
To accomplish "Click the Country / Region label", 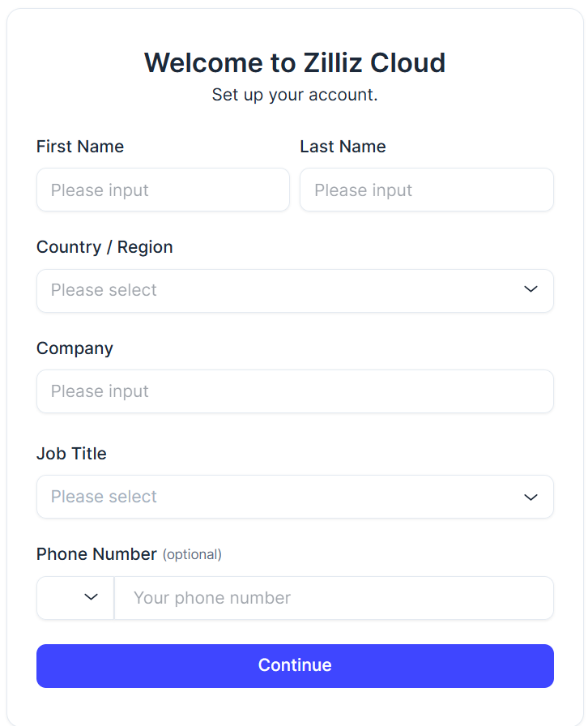I will [104, 247].
